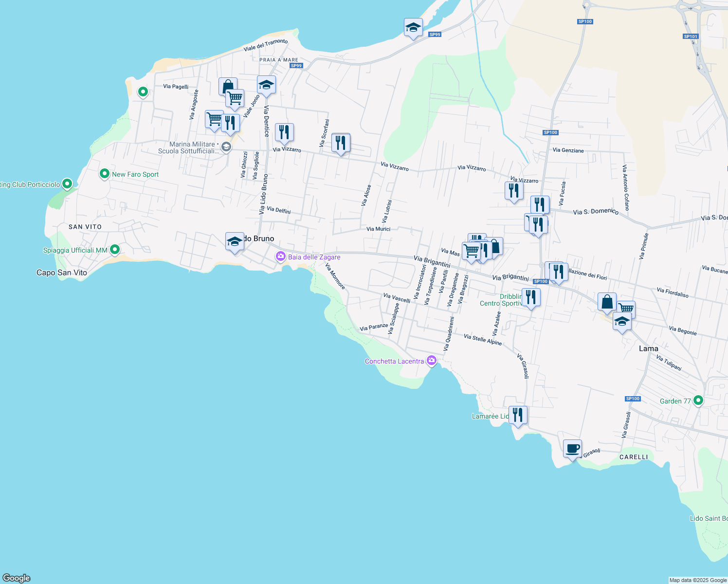Open the shopping bag marker near Lama
Image resolution: width=728 pixels, height=584 pixels.
[607, 302]
